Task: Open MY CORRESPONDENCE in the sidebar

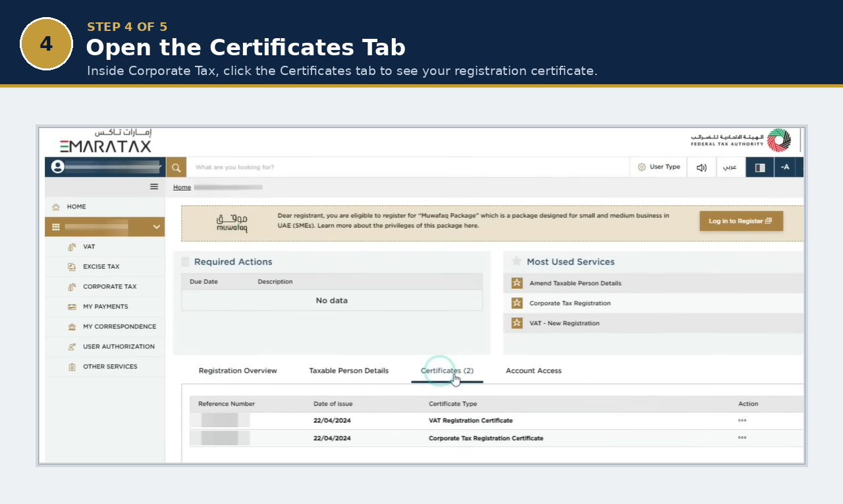Action: (120, 326)
